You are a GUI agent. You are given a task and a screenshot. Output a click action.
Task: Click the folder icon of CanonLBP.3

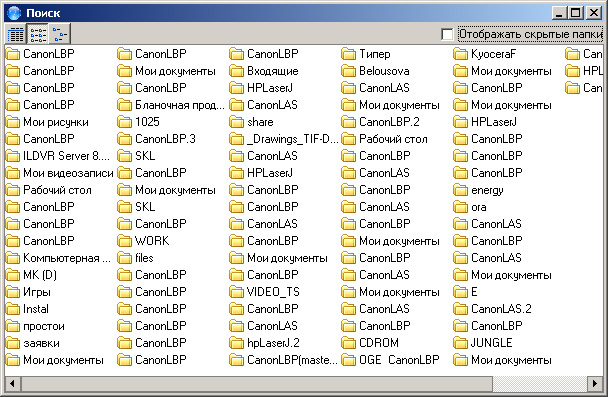click(124, 139)
